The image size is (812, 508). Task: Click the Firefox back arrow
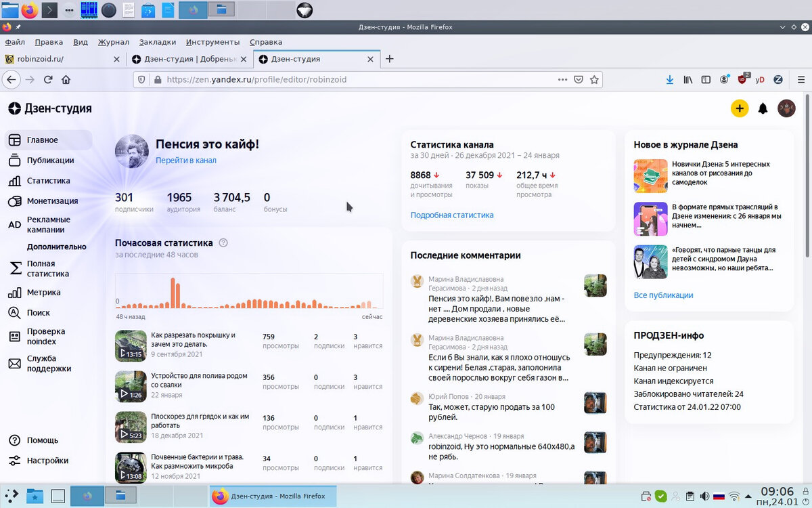[11, 79]
